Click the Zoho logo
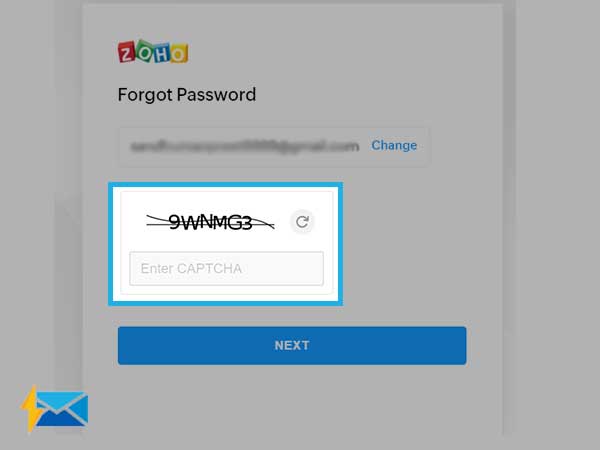 (153, 51)
